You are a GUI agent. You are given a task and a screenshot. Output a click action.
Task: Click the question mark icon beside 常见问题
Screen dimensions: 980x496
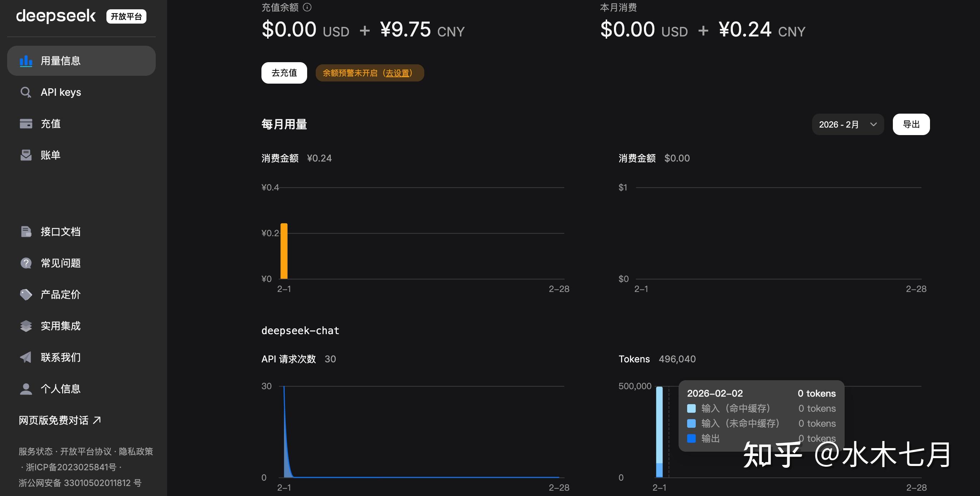click(26, 263)
